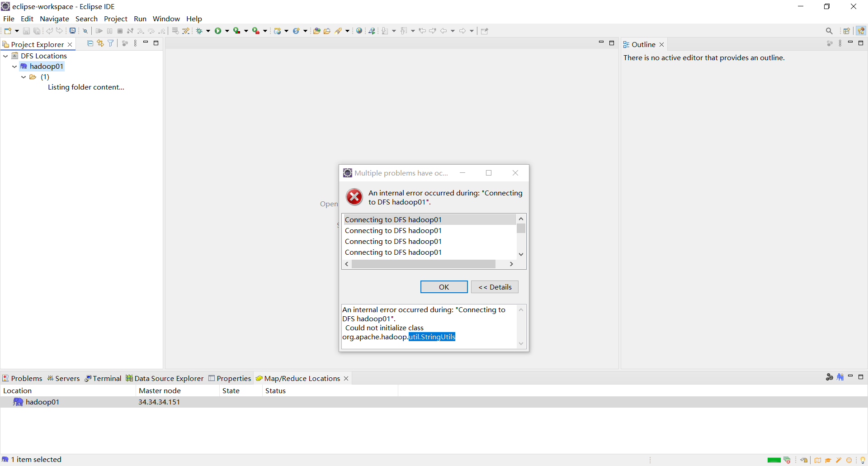
Task: Click the '<< Details' button
Action: point(495,287)
